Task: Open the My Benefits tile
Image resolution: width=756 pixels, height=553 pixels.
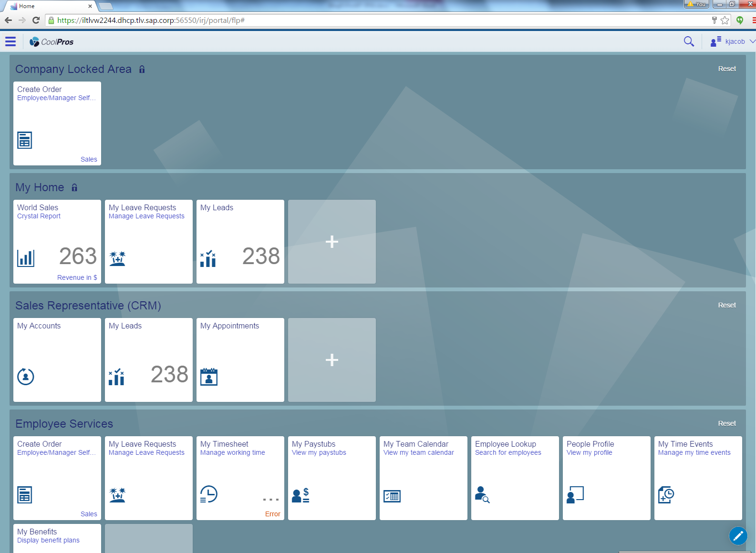Action: (x=57, y=538)
